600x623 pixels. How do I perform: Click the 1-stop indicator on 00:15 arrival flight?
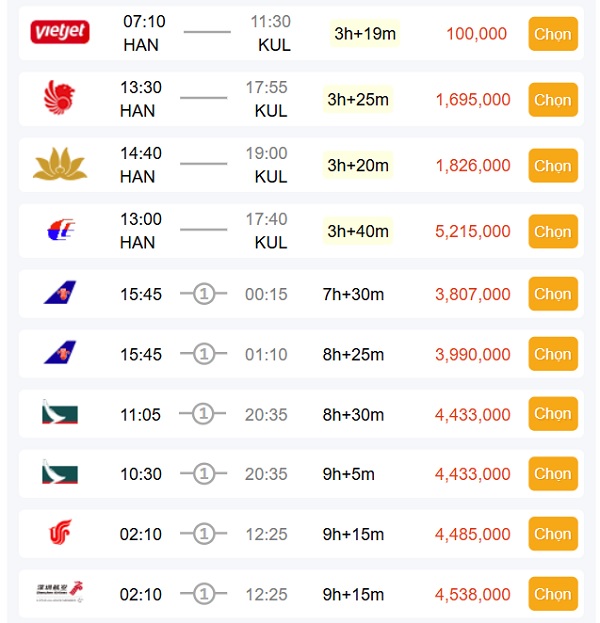(x=204, y=295)
